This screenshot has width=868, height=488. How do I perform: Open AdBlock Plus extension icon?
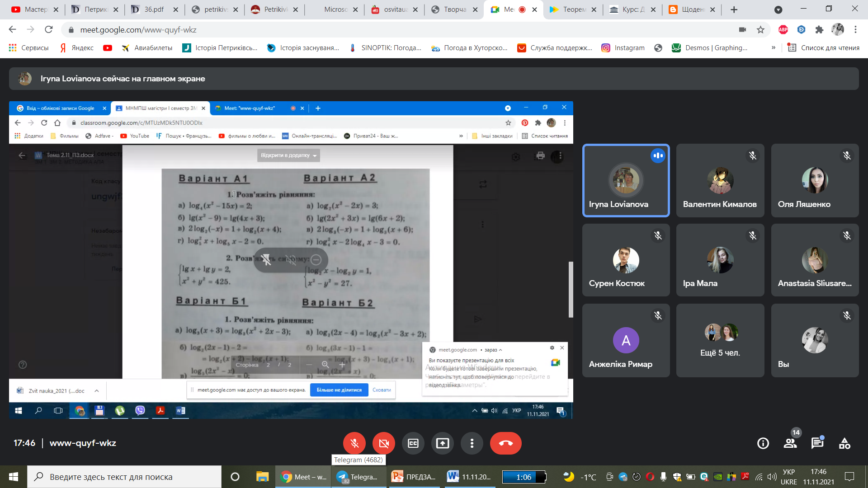point(783,30)
